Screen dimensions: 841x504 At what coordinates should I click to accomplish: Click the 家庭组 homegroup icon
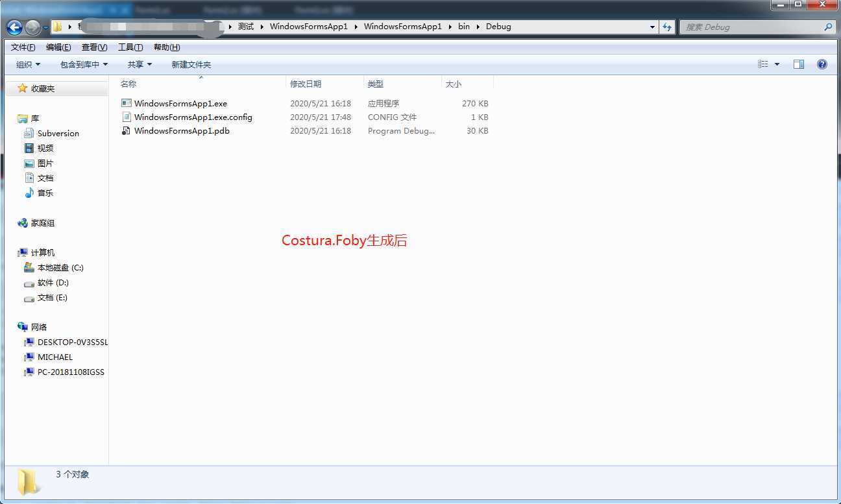[x=23, y=222]
